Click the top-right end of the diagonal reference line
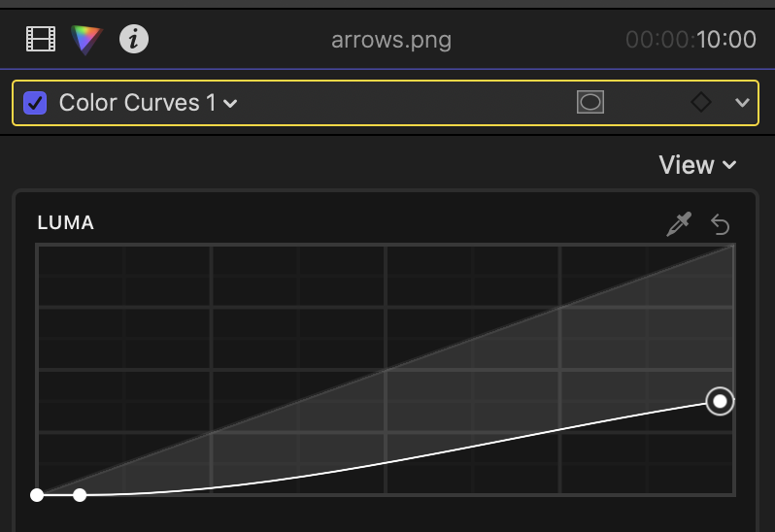This screenshot has width=775, height=532. pyautogui.click(x=732, y=247)
